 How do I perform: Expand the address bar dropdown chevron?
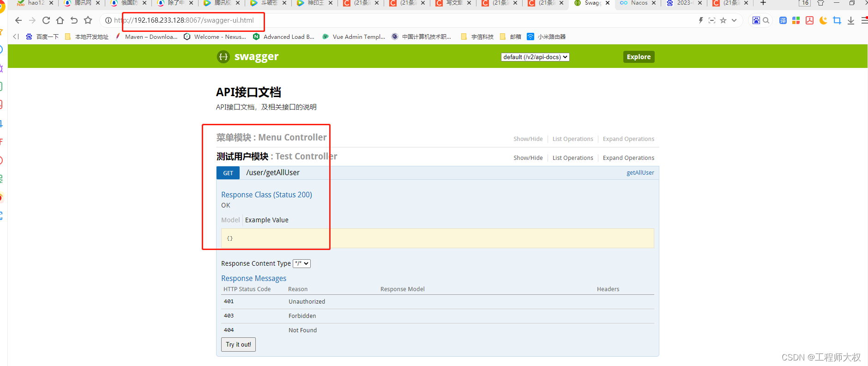734,20
